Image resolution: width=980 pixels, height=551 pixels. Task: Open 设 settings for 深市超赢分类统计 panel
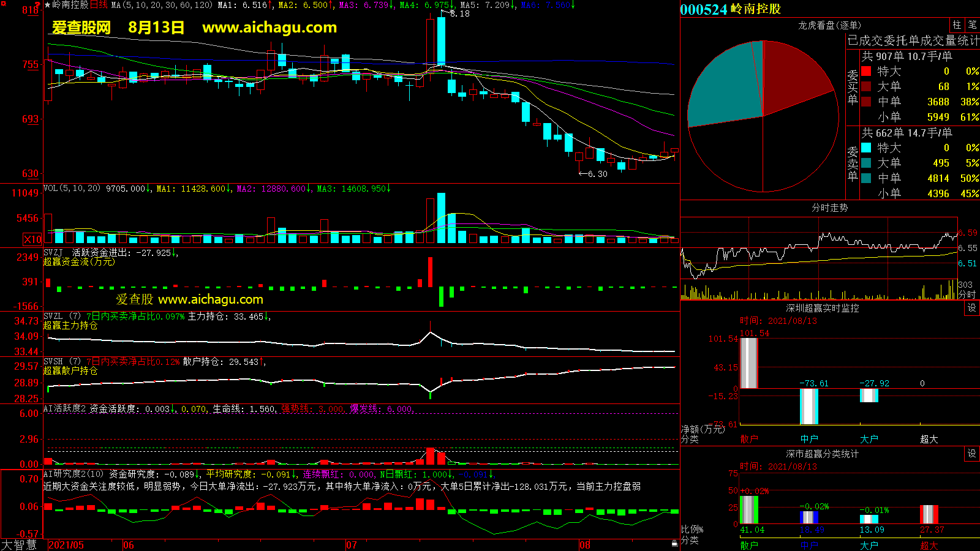coord(971,454)
